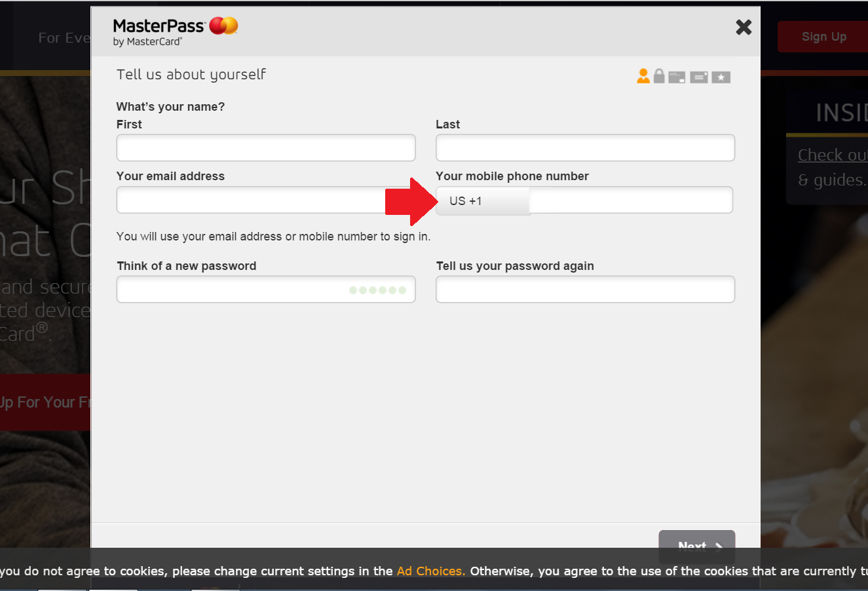Click the password confirmation field

[585, 290]
